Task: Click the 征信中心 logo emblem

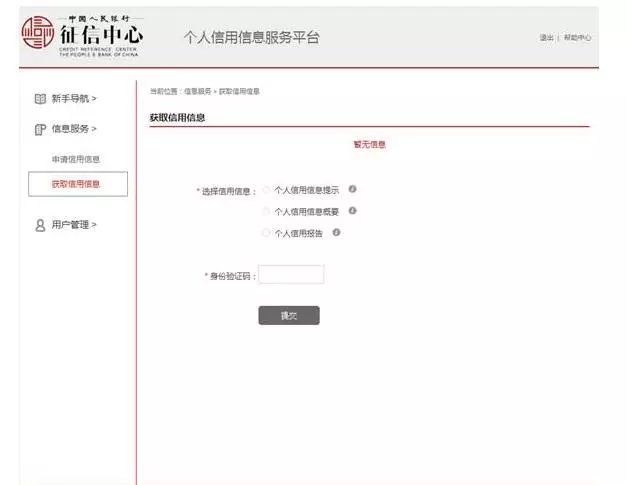Action: [38, 32]
